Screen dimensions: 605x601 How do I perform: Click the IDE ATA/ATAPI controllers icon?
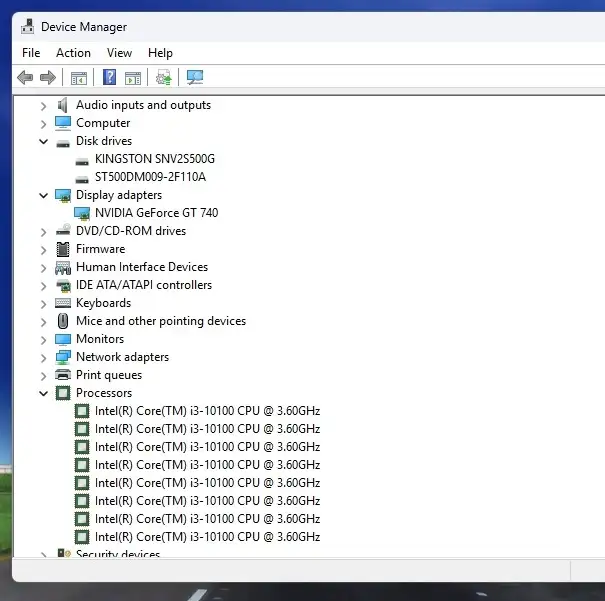(63, 286)
